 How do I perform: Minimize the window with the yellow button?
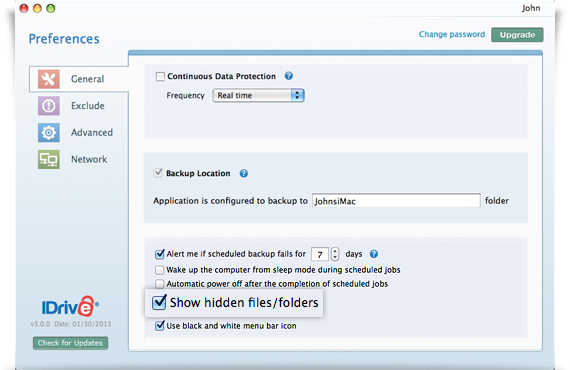point(37,8)
